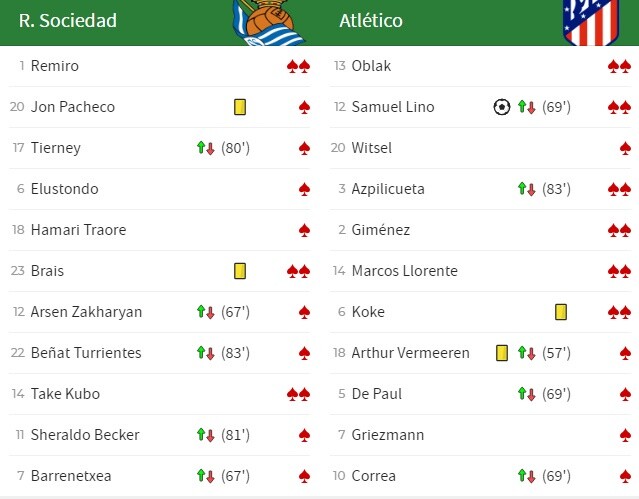Image resolution: width=639 pixels, height=499 pixels.
Task: Click Griezmann's spade rating icon
Action: coord(625,435)
